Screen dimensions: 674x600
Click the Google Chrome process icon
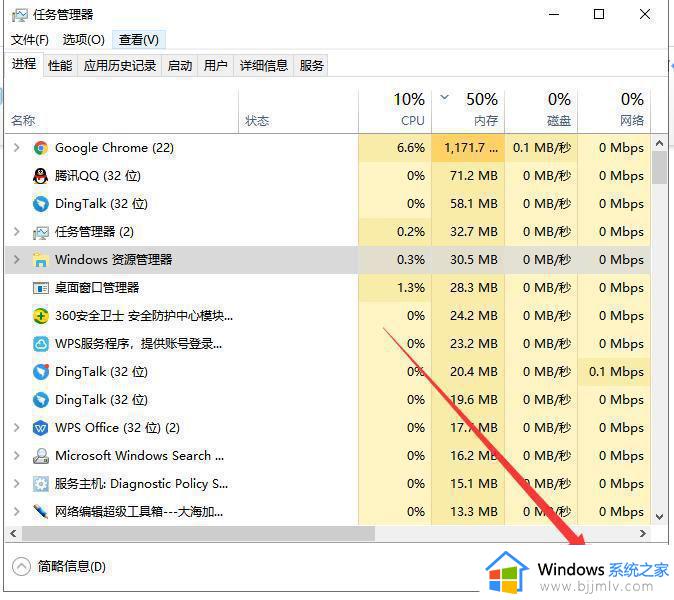click(x=40, y=148)
